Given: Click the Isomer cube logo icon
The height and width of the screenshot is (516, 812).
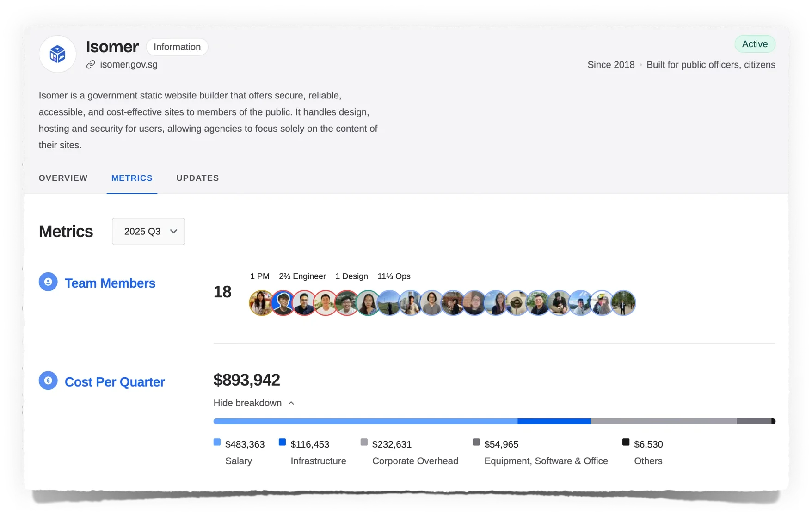Looking at the screenshot, I should click(57, 54).
